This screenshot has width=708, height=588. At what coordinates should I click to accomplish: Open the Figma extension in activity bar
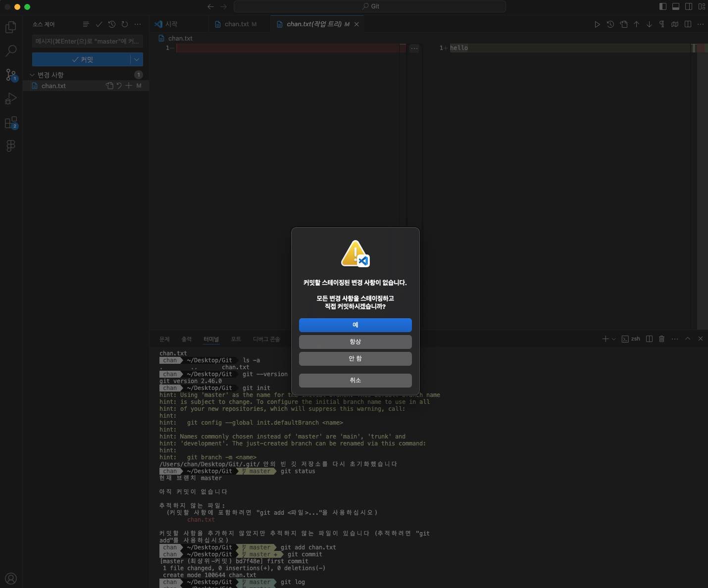coord(11,146)
